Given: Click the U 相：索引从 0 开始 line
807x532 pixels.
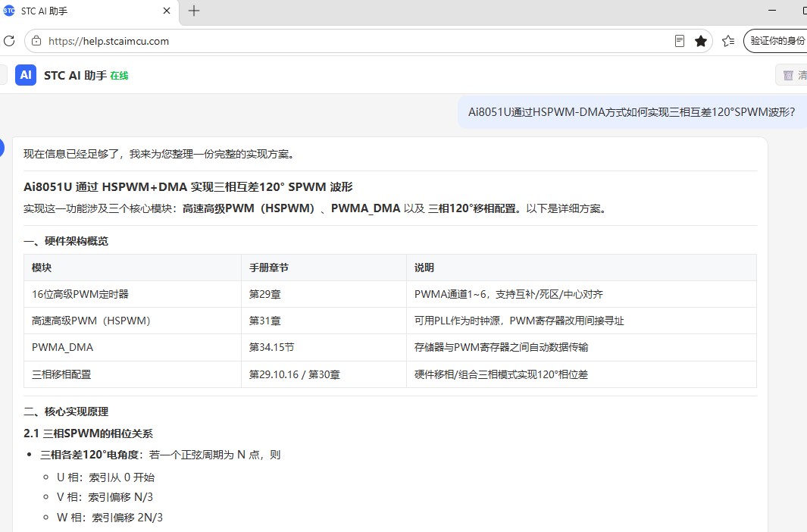Looking at the screenshot, I should [x=105, y=477].
